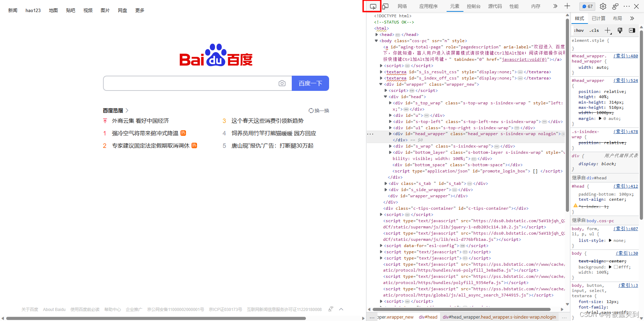This screenshot has height=321, width=644.
Task: Click the 百度一下 search button
Action: point(310,83)
